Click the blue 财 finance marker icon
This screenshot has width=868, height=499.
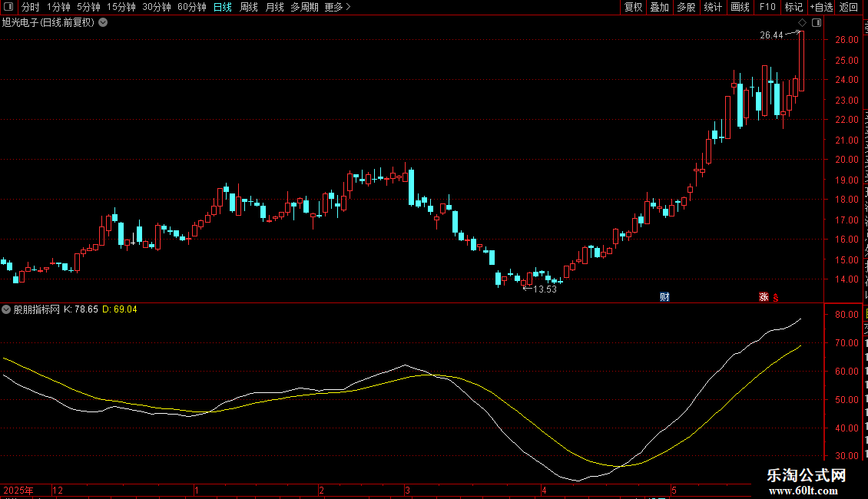[x=664, y=297]
